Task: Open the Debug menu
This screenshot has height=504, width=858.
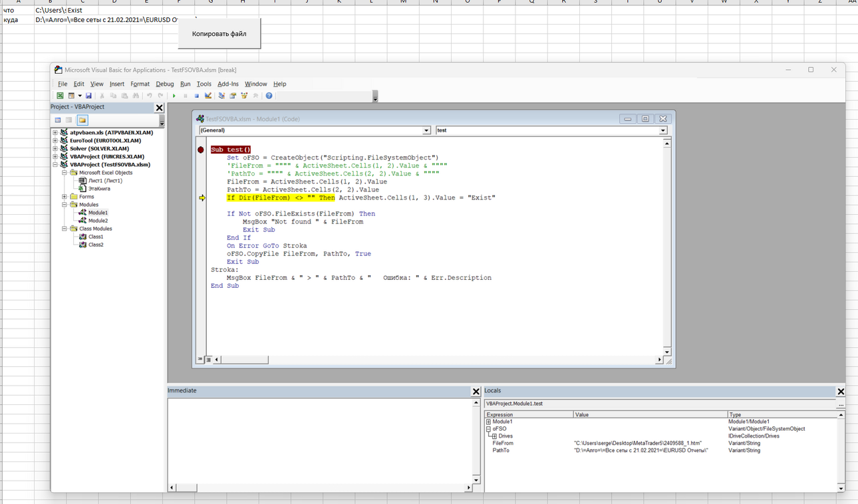Action: [165, 84]
